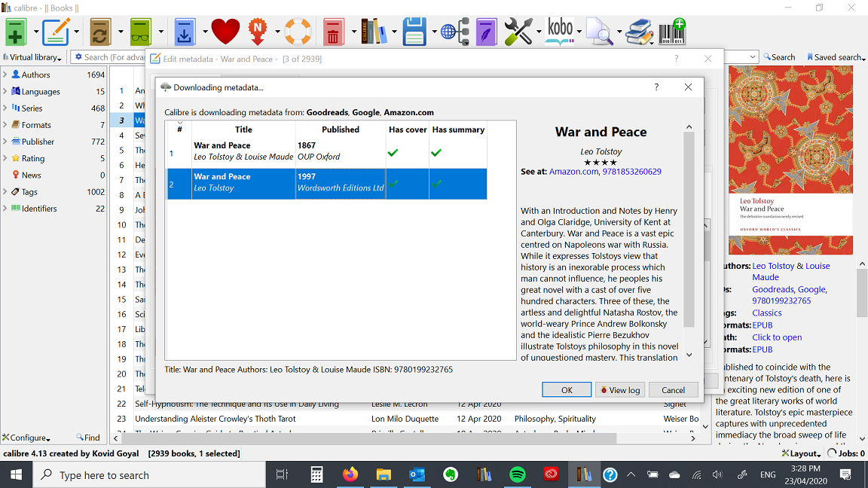Sort results by Published column header
Viewport: 868px width, 488px height.
[341, 129]
